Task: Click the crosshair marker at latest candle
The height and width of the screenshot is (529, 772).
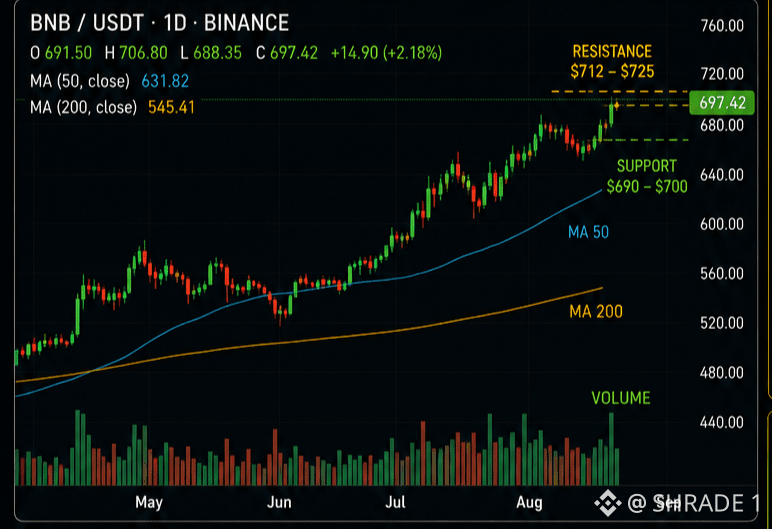Action: 616,105
